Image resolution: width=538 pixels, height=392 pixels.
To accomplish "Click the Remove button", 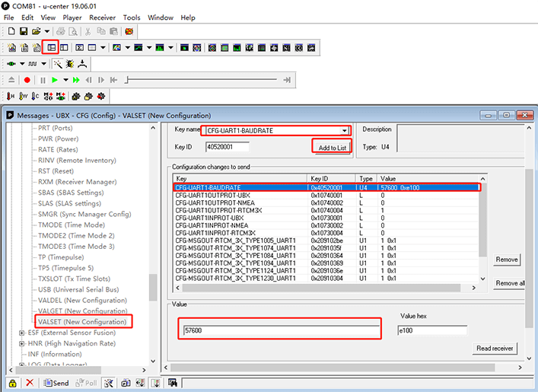I will [507, 260].
